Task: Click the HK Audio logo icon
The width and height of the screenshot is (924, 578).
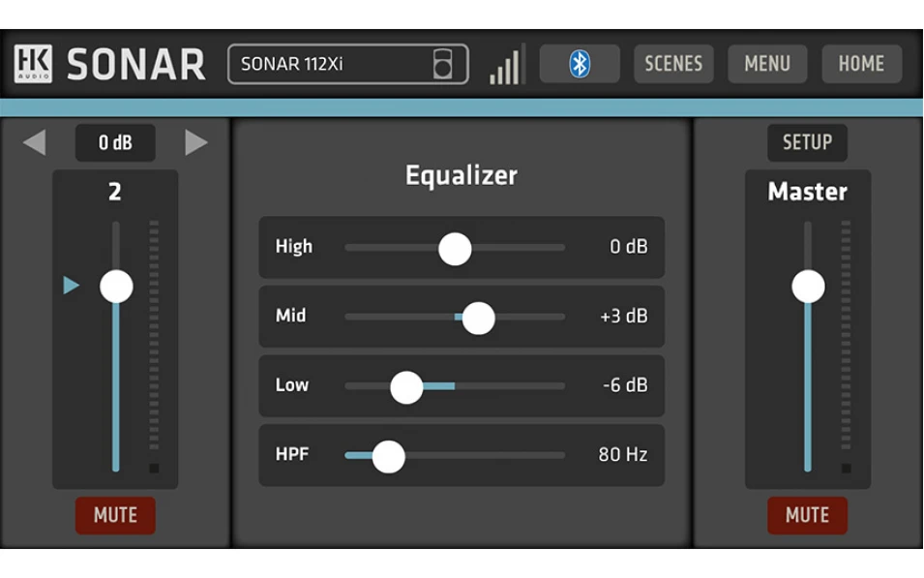Action: (33, 64)
